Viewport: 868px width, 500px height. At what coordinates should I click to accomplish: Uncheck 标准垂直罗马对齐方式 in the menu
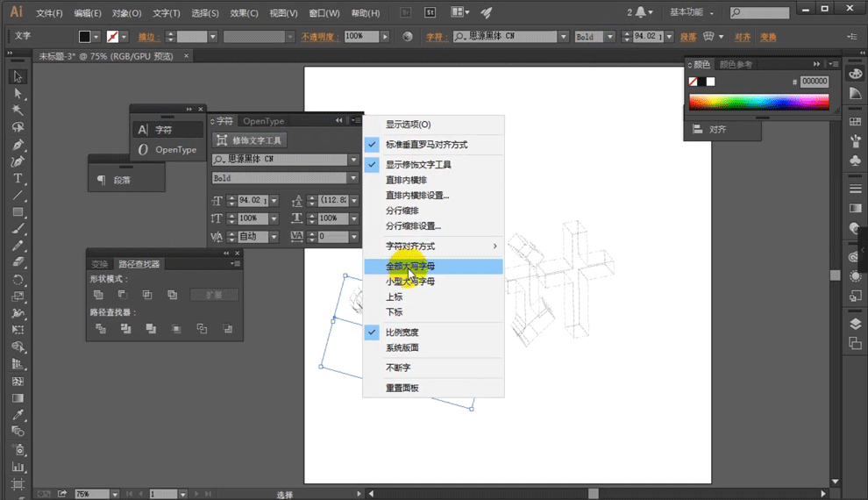coord(426,145)
